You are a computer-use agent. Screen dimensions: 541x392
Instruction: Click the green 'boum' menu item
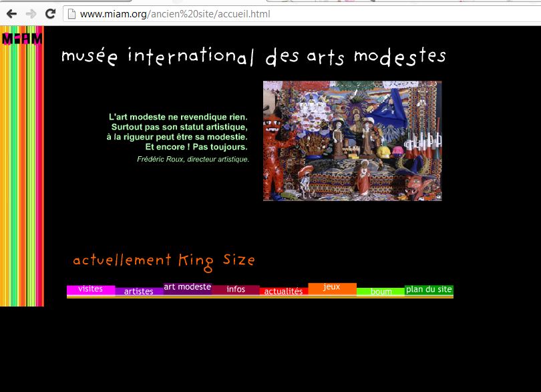click(381, 292)
